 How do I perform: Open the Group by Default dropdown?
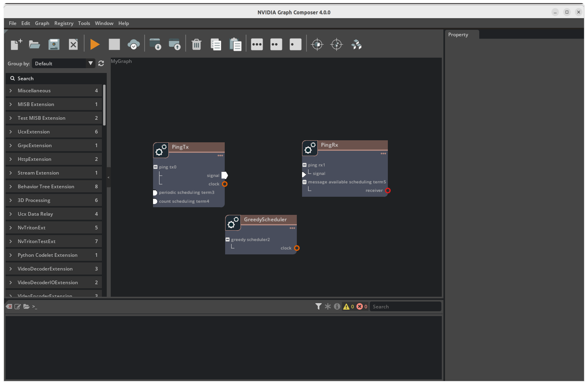click(64, 63)
